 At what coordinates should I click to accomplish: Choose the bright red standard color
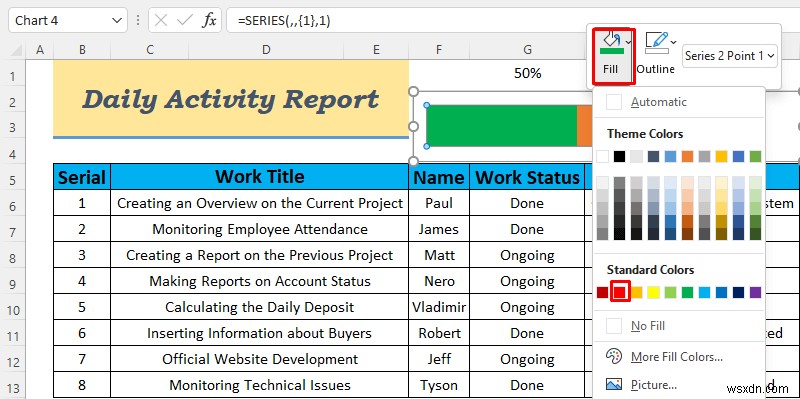pos(620,292)
